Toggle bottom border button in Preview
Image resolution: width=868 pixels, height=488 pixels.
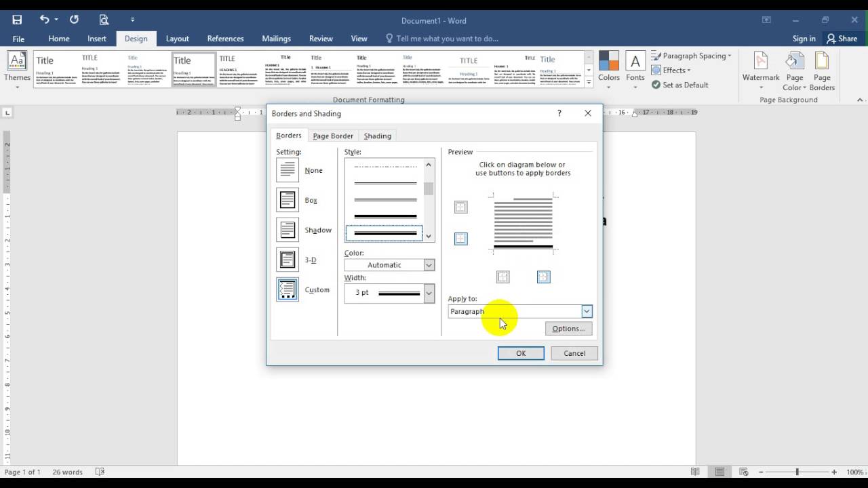pos(461,239)
